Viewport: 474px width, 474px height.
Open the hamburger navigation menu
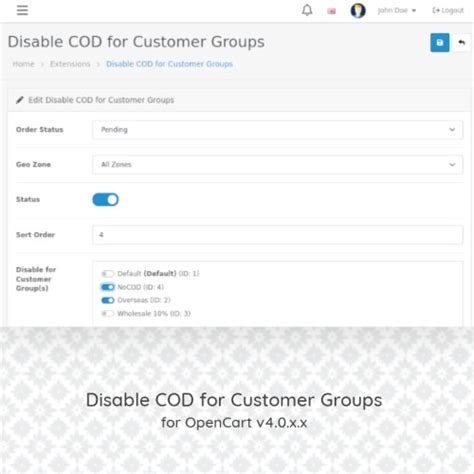[22, 10]
